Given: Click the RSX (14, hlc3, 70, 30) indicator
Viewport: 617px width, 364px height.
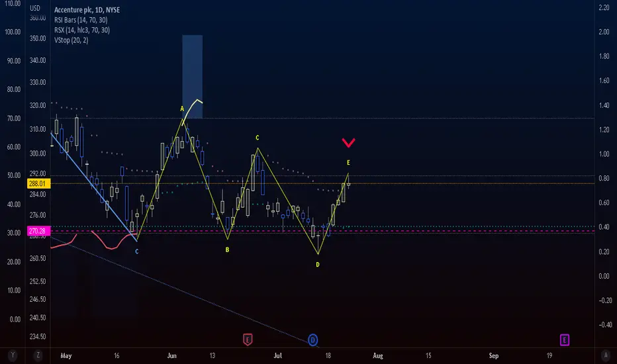Looking at the screenshot, I should tap(82, 30).
